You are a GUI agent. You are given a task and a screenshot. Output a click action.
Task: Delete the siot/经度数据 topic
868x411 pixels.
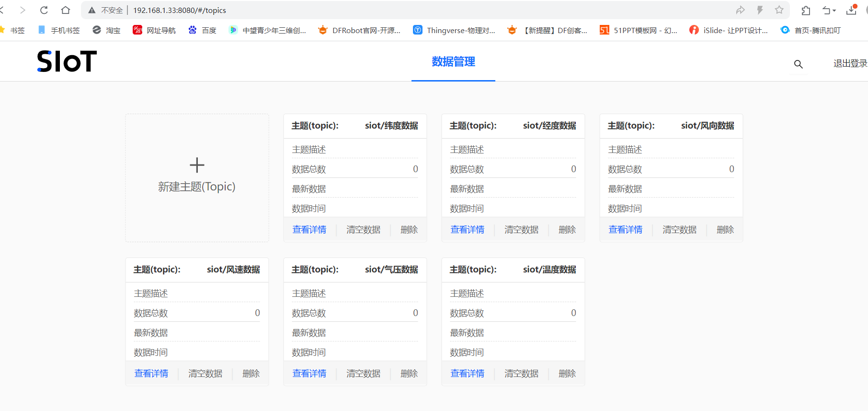[567, 230]
